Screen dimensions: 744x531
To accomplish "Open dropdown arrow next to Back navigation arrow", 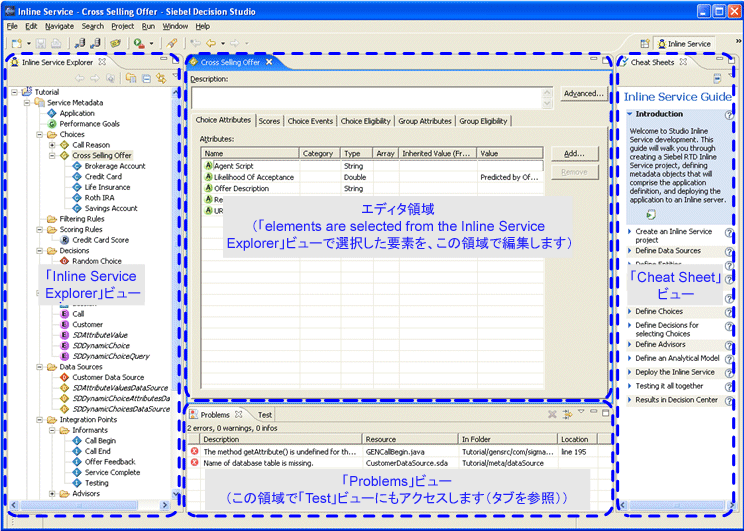I will coord(223,44).
